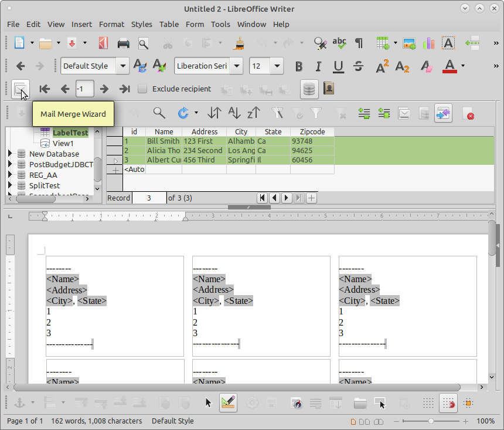Click the Record number input field
The height and width of the screenshot is (430, 504).
point(149,198)
